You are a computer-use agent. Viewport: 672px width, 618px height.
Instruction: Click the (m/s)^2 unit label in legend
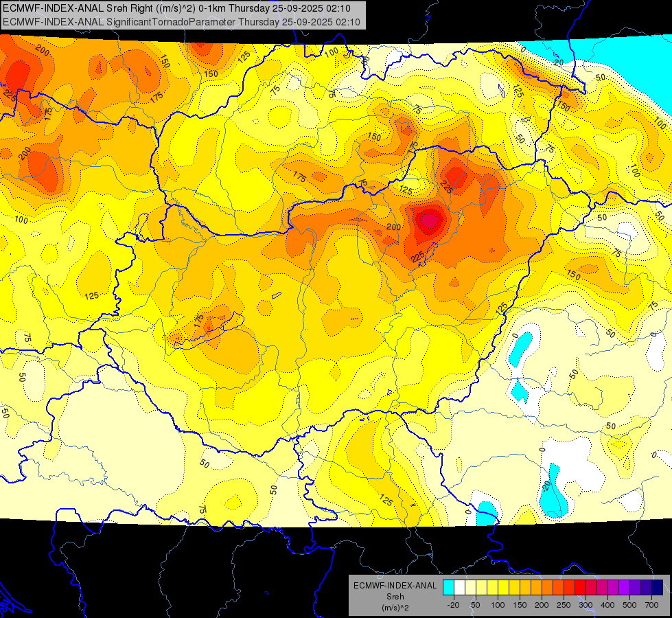point(395,607)
